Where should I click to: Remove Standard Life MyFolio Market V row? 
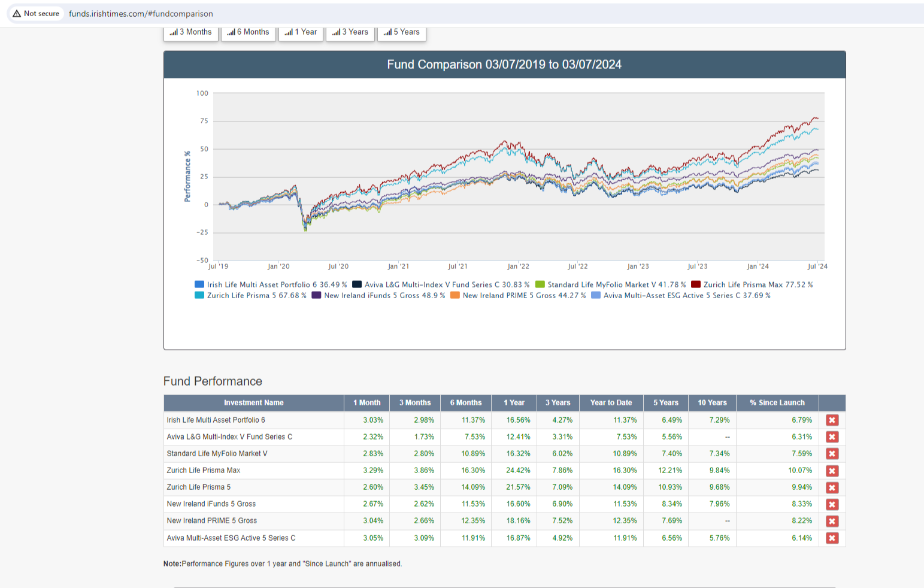coord(832,454)
